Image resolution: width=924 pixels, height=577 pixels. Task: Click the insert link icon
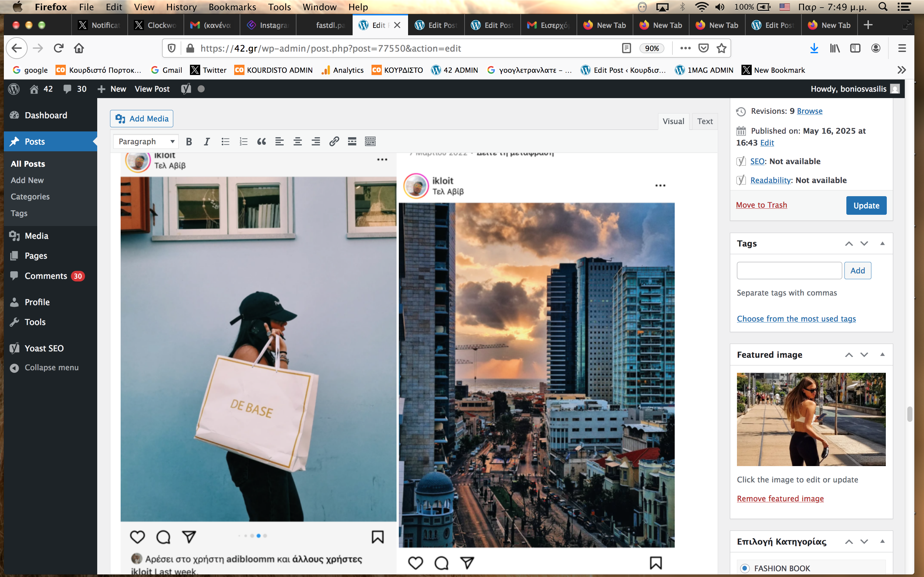coord(334,142)
